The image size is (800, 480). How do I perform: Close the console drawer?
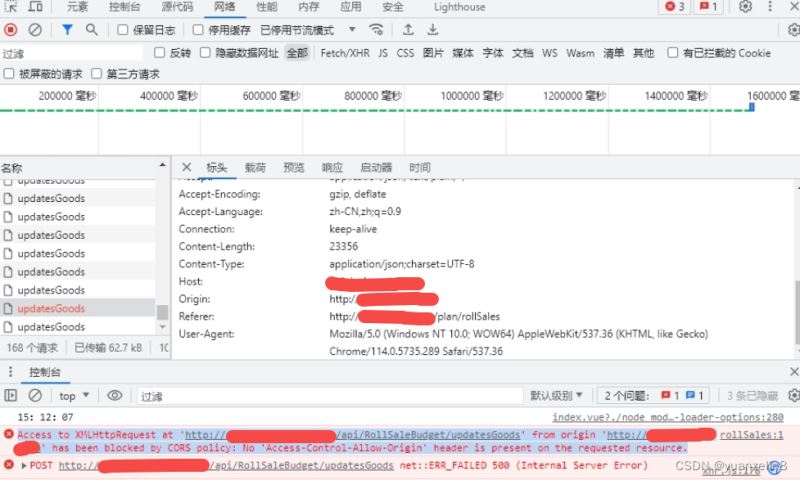click(x=794, y=372)
